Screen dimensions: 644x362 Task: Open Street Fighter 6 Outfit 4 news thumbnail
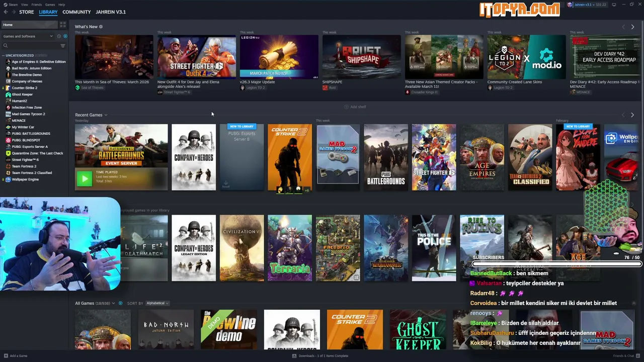[x=197, y=57]
